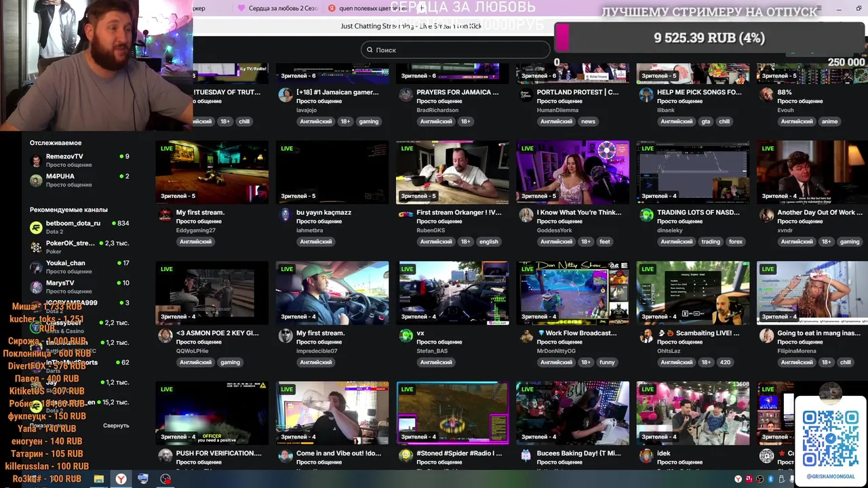868x488 pixels.
Task: Open HumanDilemma channel avatar
Action: [x=526, y=95]
